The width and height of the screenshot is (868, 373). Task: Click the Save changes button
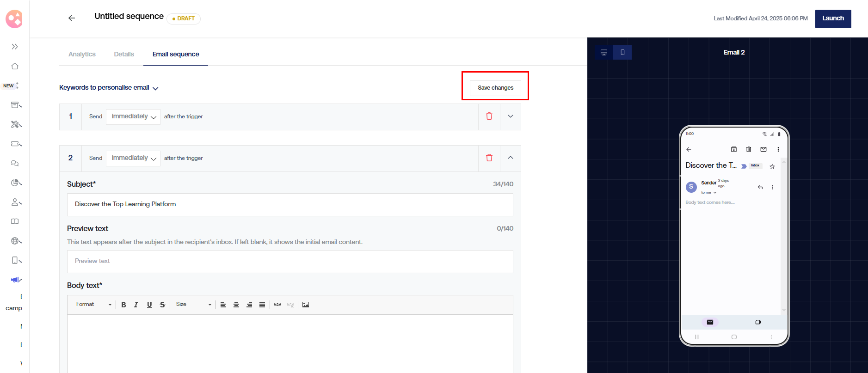tap(495, 88)
